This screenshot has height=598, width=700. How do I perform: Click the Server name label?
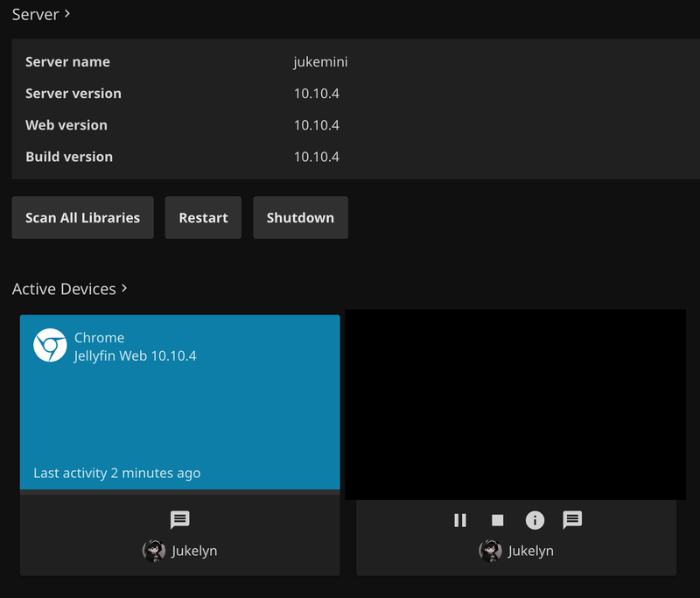67,61
